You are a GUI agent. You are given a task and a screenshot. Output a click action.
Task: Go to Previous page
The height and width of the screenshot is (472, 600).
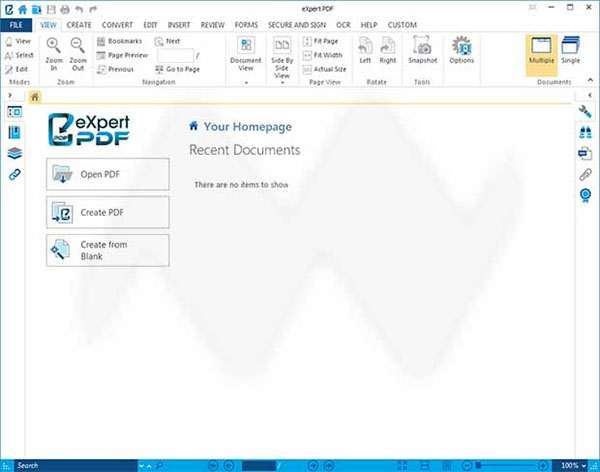(116, 69)
